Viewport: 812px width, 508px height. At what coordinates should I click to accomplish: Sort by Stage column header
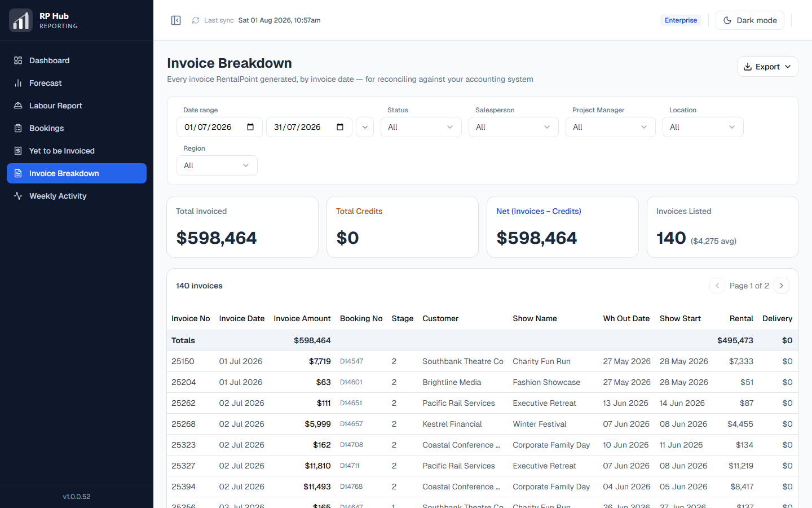pyautogui.click(x=403, y=318)
